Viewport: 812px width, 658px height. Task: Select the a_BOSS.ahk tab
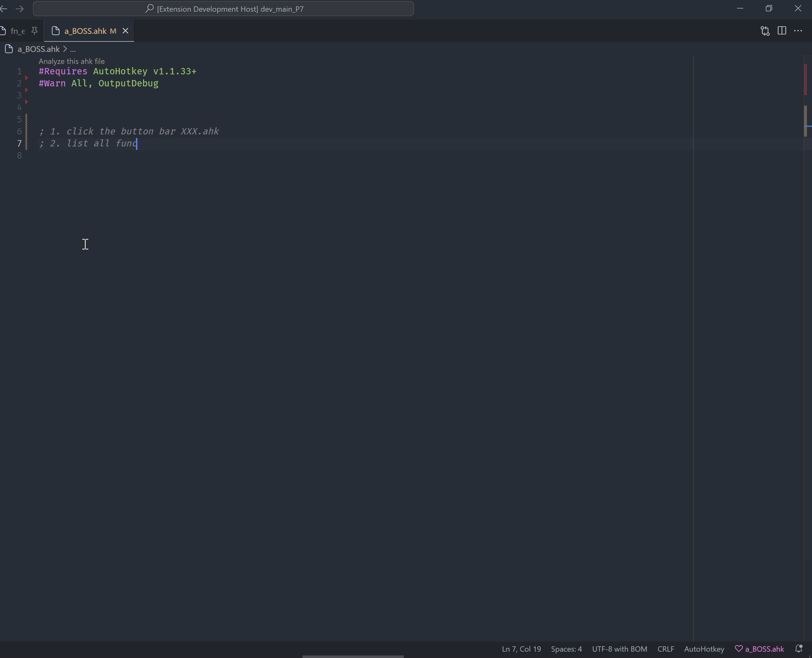[x=85, y=31]
